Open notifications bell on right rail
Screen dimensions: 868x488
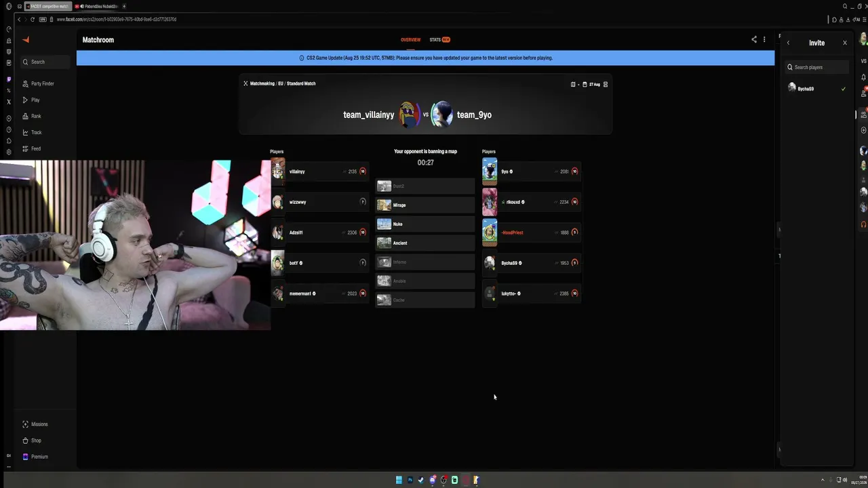[863, 77]
